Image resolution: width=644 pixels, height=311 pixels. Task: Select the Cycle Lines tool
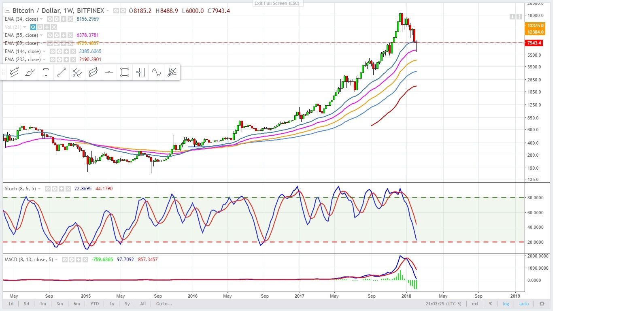tap(140, 72)
